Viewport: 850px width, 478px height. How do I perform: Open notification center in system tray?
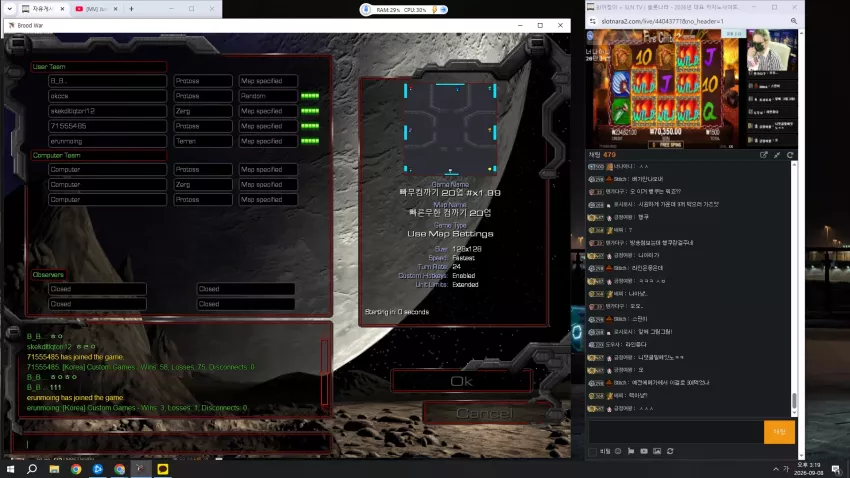point(836,469)
